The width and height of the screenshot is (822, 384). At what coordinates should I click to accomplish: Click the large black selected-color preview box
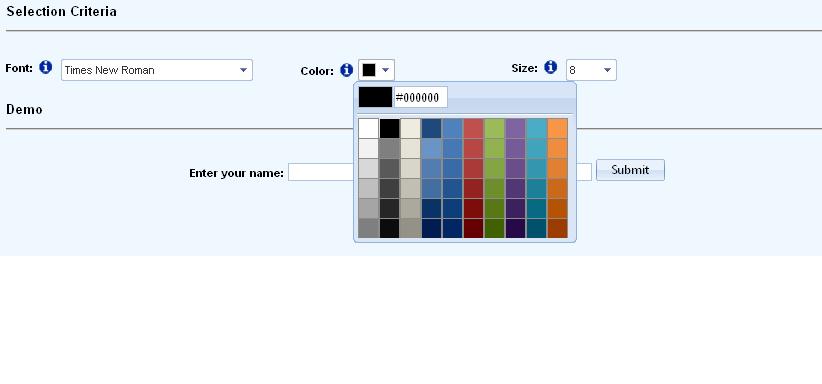[x=375, y=98]
